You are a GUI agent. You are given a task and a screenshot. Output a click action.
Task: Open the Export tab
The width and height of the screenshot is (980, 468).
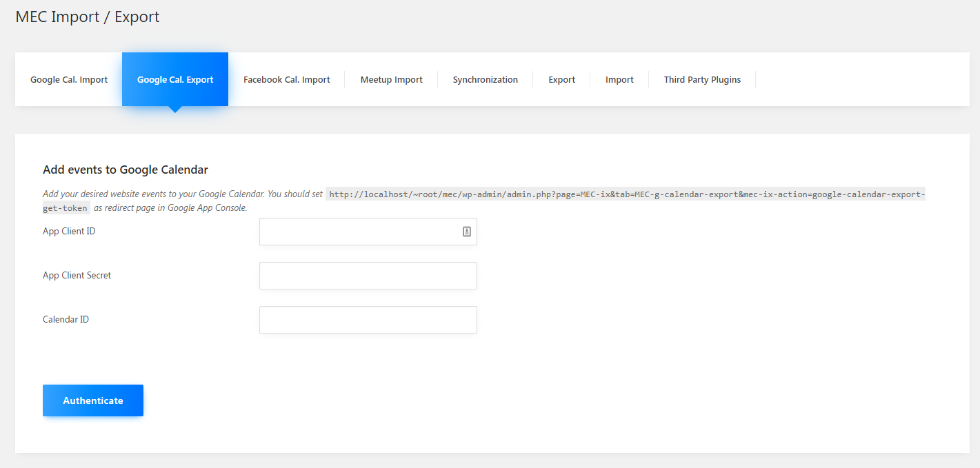[562, 79]
